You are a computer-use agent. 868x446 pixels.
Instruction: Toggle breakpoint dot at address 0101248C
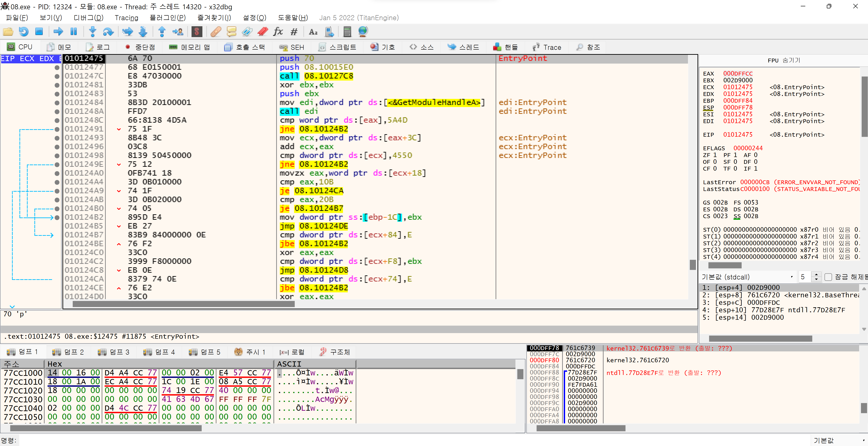tap(57, 120)
